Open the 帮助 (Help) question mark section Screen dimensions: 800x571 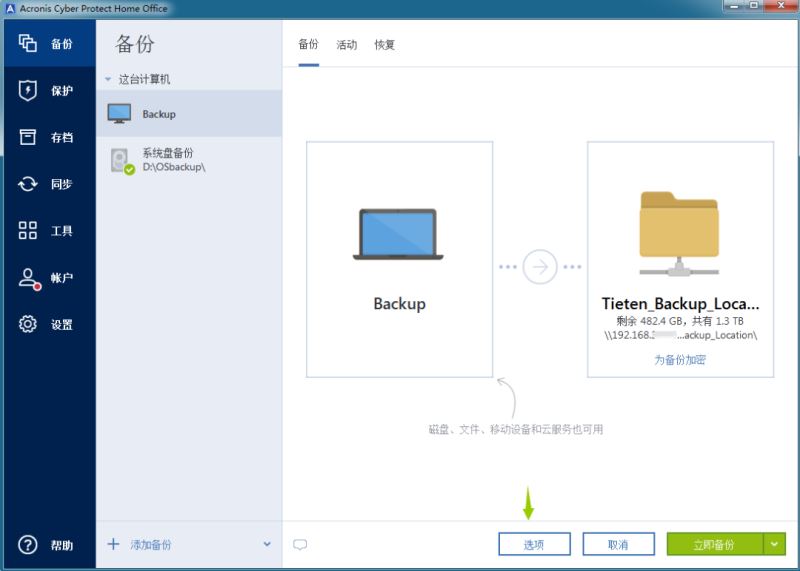49,545
